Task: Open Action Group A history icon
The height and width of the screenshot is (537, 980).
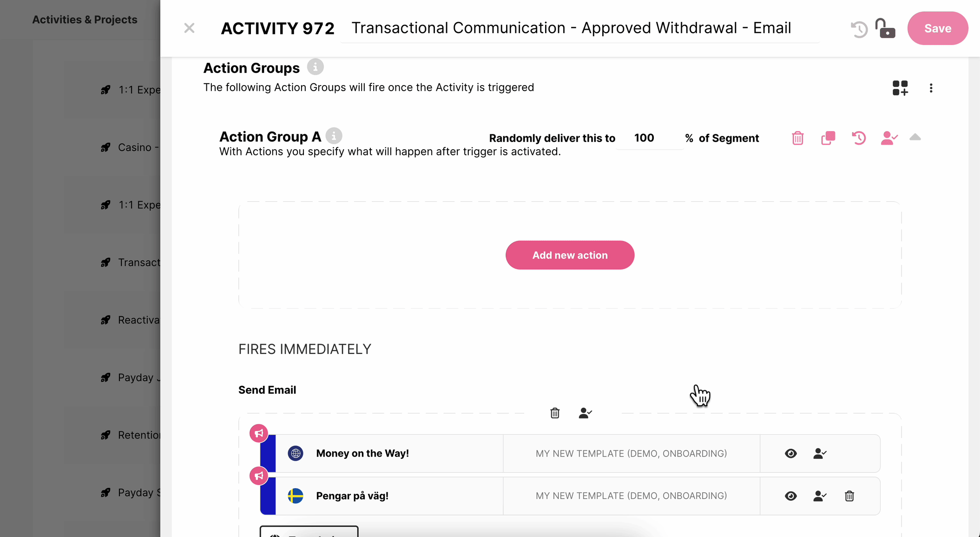Action: pyautogui.click(x=858, y=138)
